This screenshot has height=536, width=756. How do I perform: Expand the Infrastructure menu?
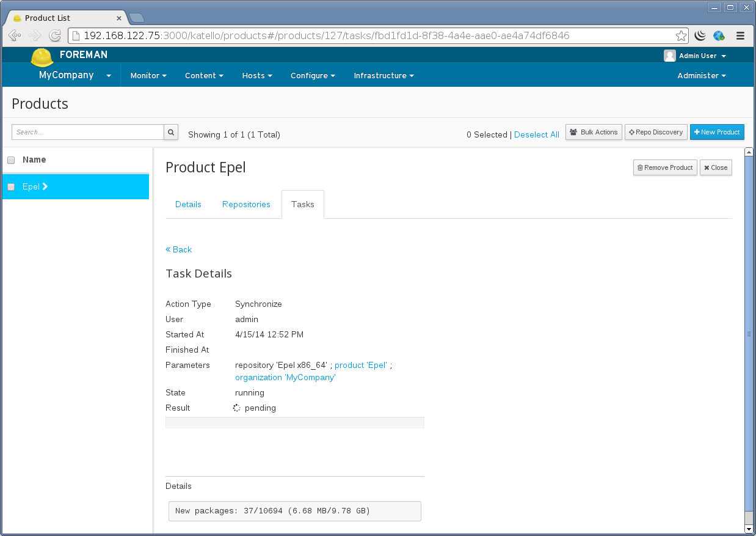coord(383,76)
